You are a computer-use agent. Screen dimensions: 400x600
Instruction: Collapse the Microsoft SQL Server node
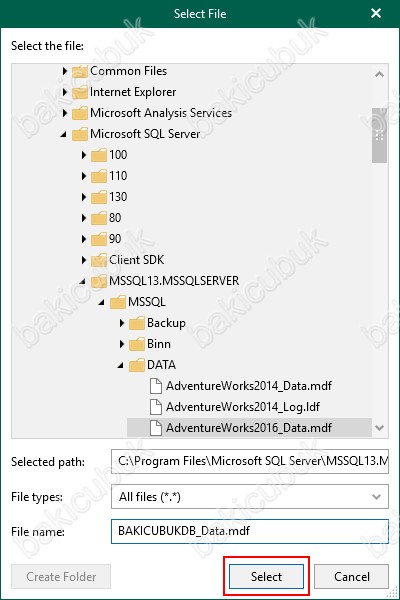point(64,134)
